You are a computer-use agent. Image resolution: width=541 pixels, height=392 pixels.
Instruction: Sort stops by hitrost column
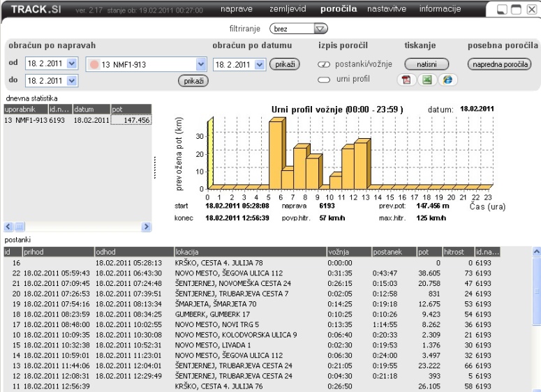tap(459, 252)
